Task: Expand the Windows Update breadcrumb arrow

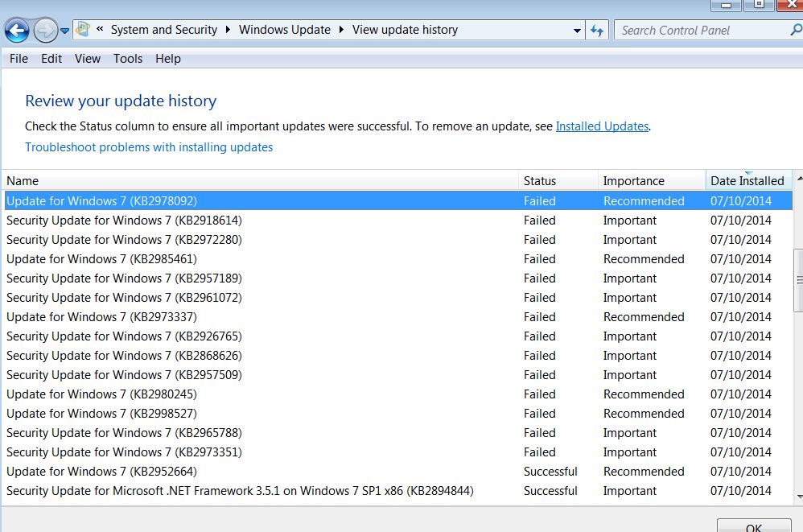Action: point(341,30)
